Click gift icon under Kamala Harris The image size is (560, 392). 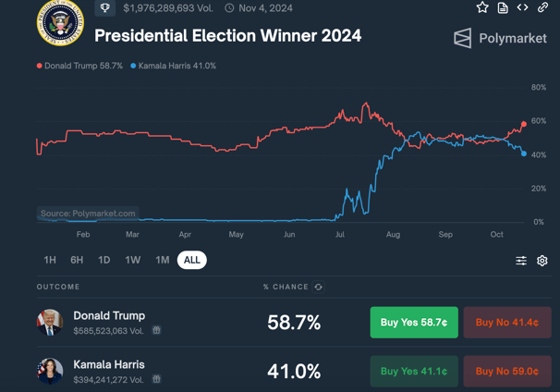(x=156, y=379)
